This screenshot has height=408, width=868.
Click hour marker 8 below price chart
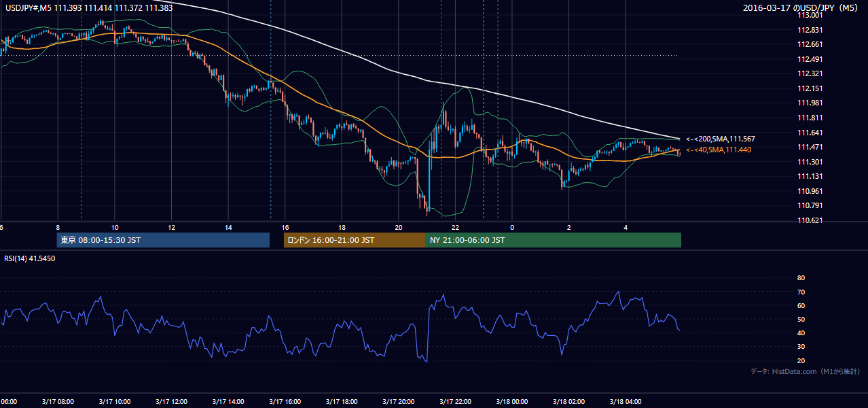[58, 228]
